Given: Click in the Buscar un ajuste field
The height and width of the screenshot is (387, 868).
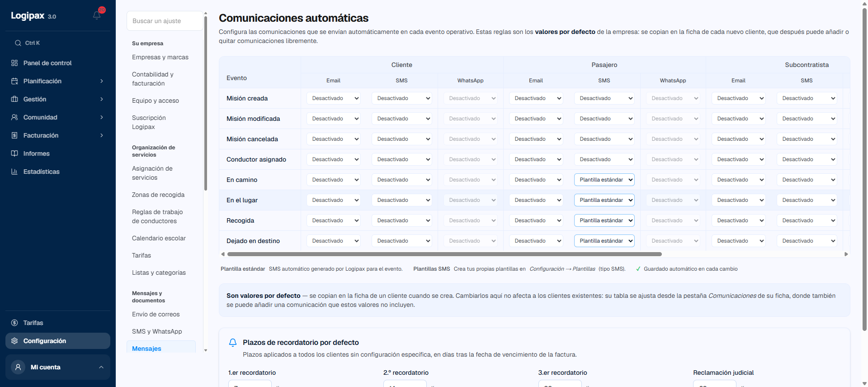Looking at the screenshot, I should point(165,21).
